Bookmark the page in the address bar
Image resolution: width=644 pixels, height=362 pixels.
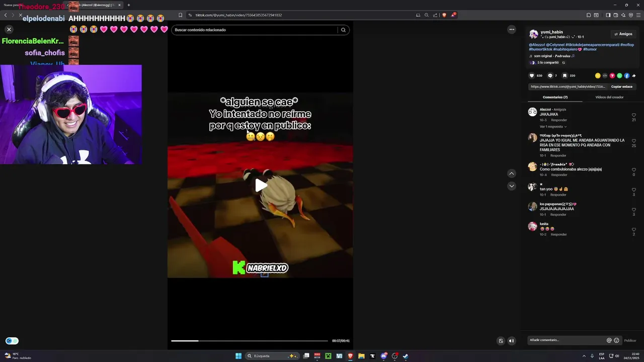pos(180,15)
